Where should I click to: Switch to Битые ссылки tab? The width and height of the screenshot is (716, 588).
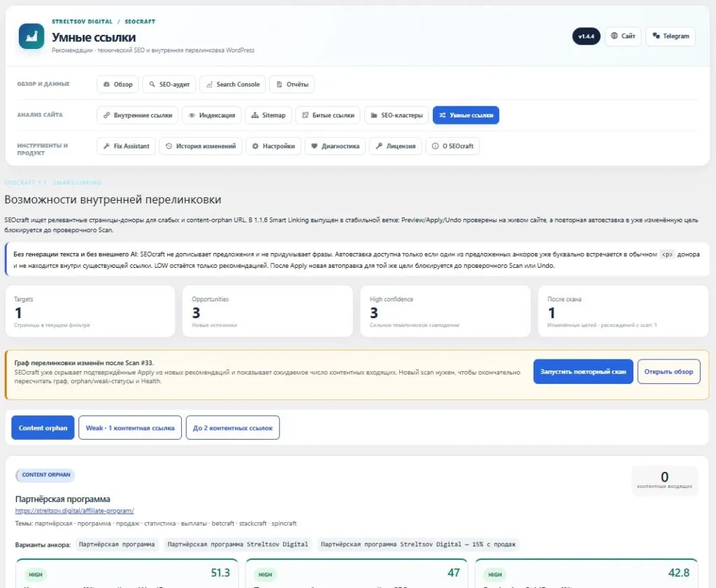click(328, 115)
